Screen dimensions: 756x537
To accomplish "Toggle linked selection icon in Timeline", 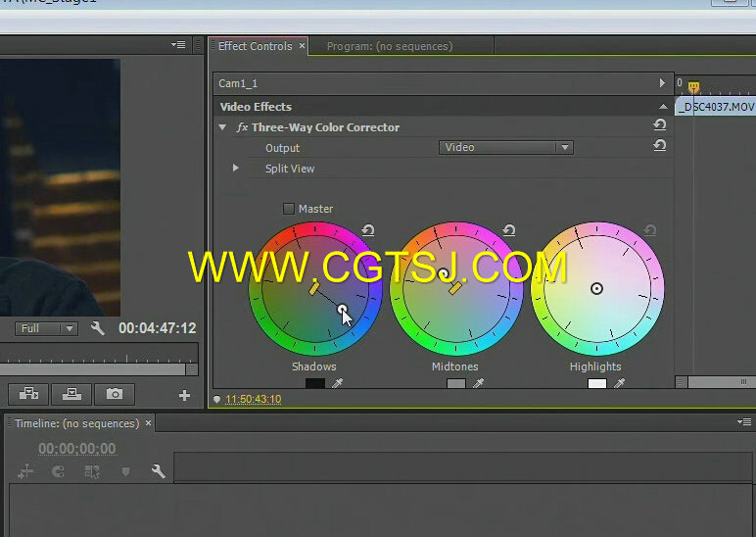I will point(92,471).
